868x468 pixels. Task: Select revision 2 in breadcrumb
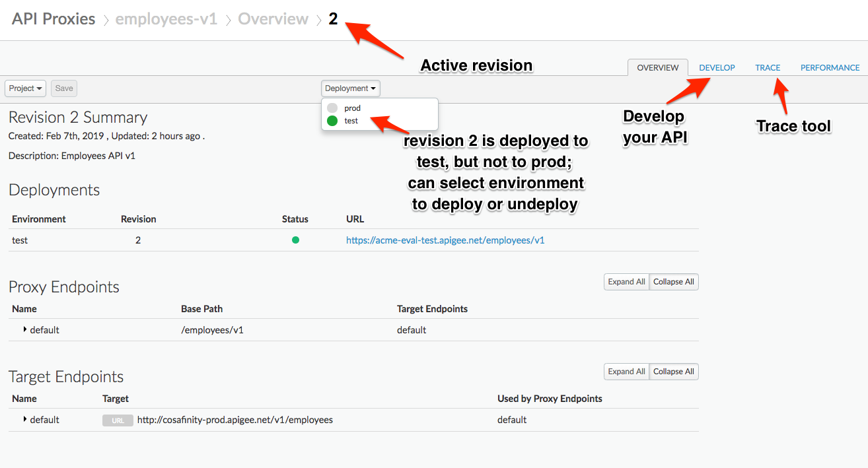pos(333,19)
